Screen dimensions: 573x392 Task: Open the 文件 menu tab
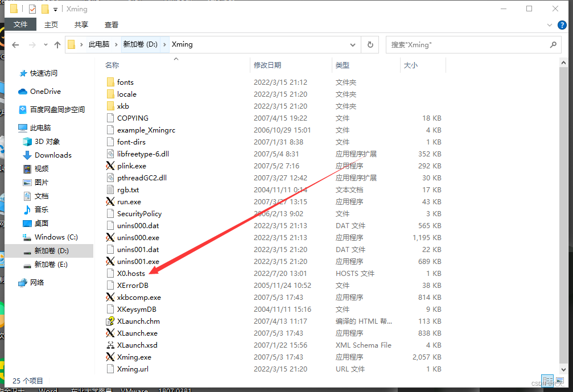[20, 24]
